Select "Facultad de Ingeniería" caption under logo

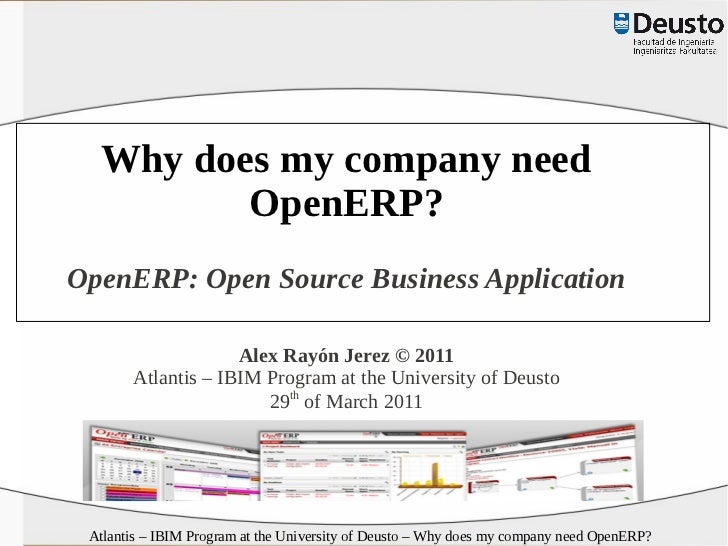(x=674, y=42)
